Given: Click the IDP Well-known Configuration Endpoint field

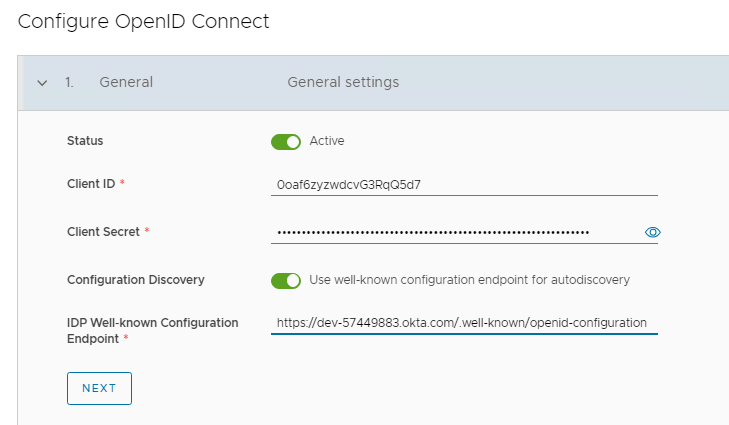Looking at the screenshot, I should [x=464, y=322].
